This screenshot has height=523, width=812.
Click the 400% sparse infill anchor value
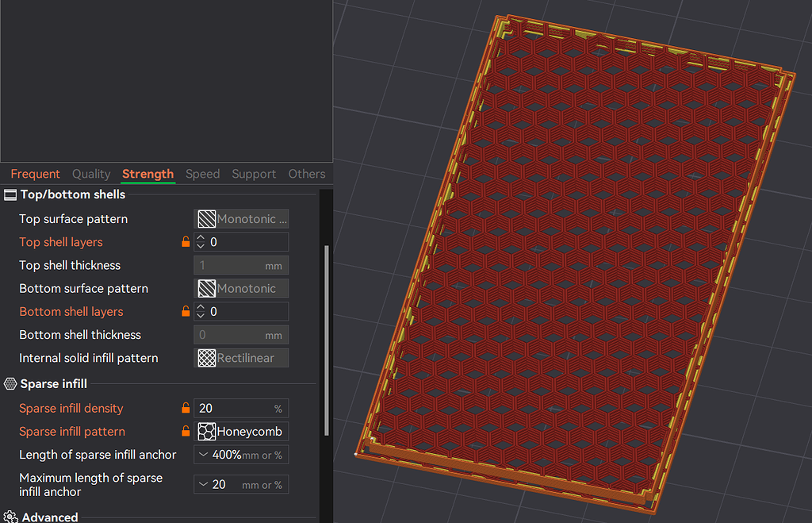(226, 455)
